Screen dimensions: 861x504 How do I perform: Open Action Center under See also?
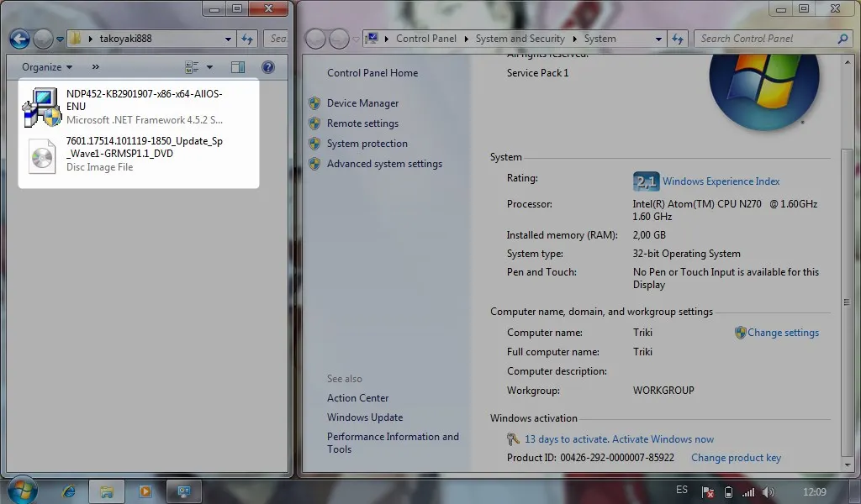coord(357,398)
